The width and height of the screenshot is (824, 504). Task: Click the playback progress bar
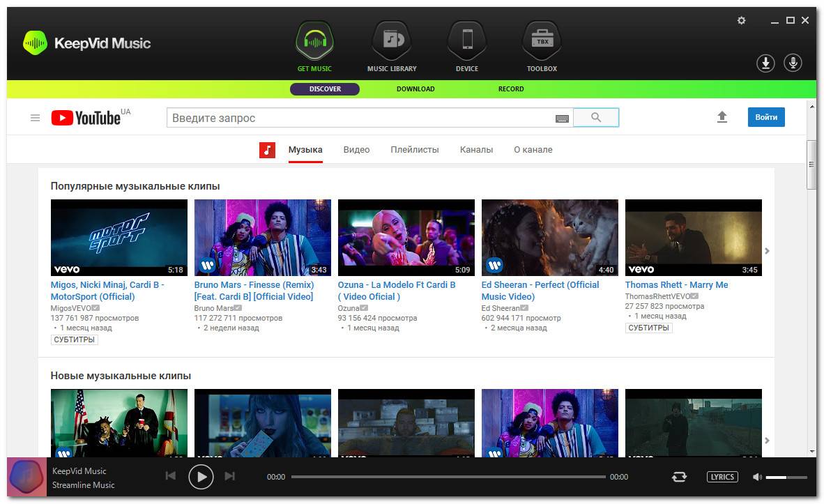tap(448, 477)
